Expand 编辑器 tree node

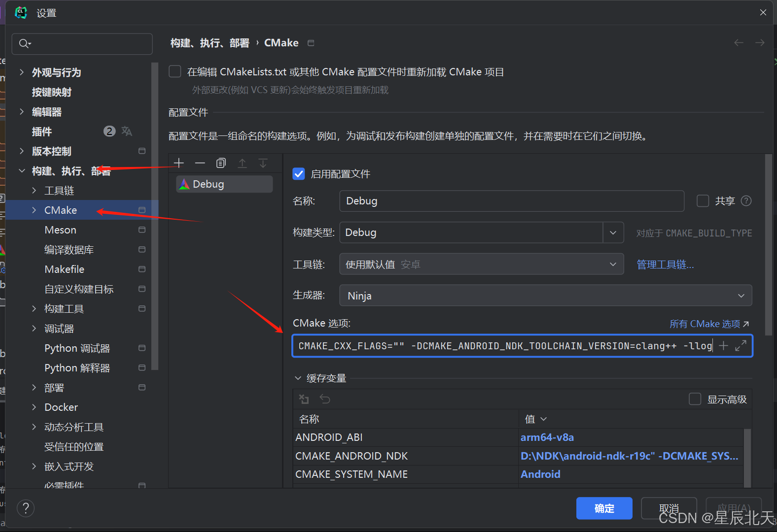pos(21,111)
